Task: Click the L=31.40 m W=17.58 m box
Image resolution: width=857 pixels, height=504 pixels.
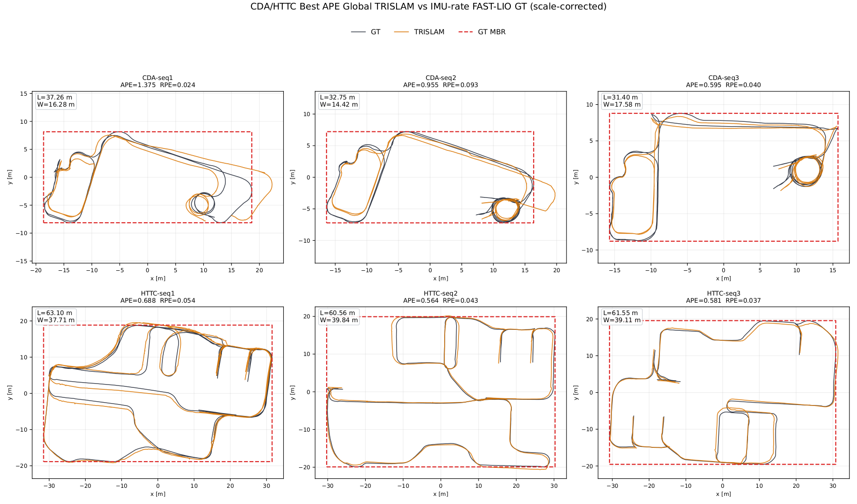Action: 622,101
